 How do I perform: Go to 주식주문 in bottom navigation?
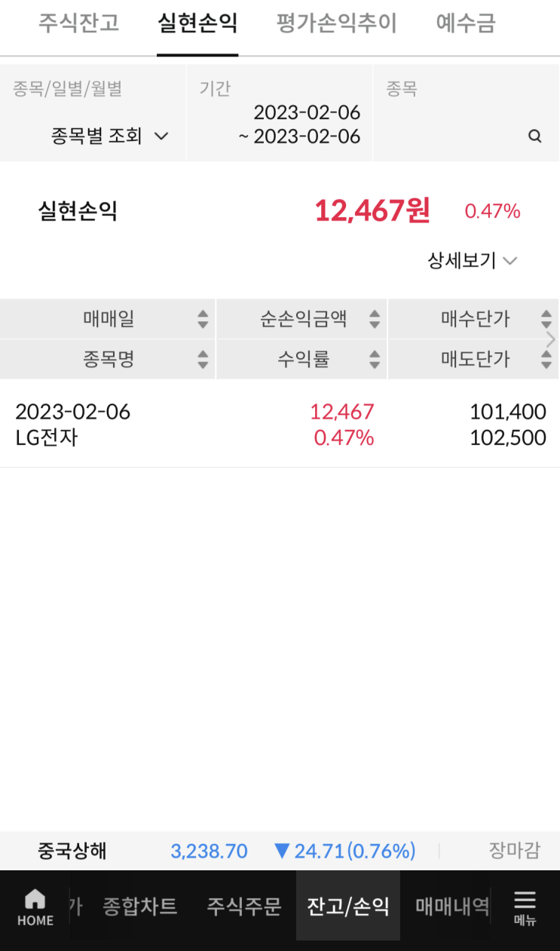(243, 906)
